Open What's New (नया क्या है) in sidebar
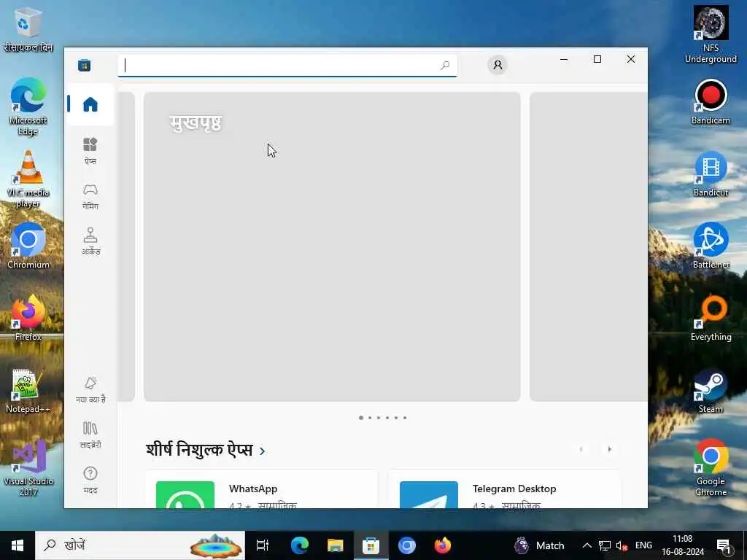Viewport: 747px width, 560px height. pyautogui.click(x=90, y=389)
